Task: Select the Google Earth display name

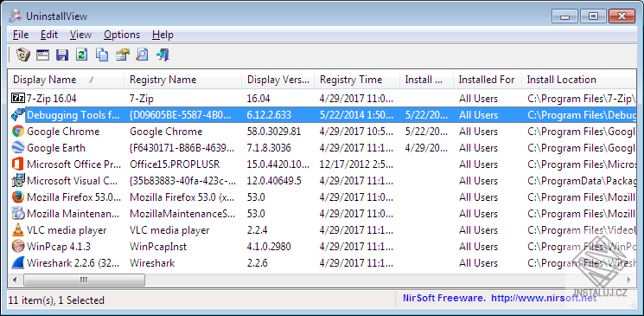Action: tap(56, 148)
